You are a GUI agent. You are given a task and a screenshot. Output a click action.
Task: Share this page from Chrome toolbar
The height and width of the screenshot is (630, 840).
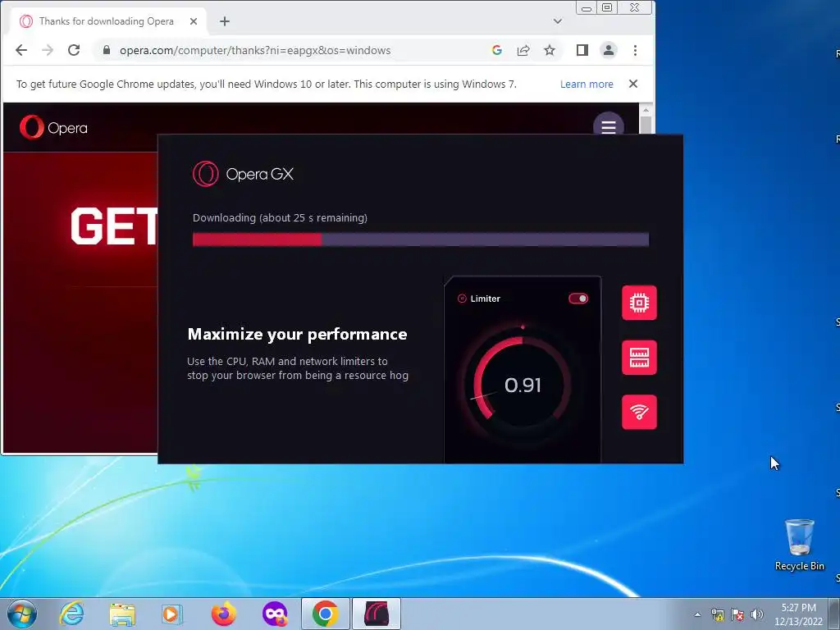coord(523,50)
